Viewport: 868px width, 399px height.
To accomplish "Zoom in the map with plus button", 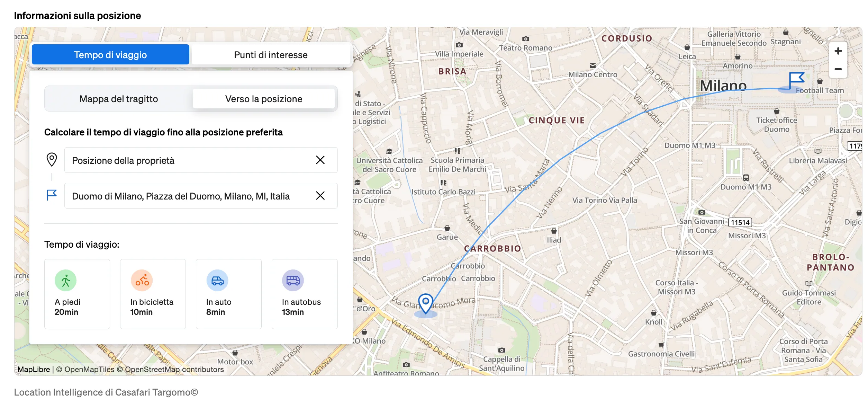I will click(838, 51).
